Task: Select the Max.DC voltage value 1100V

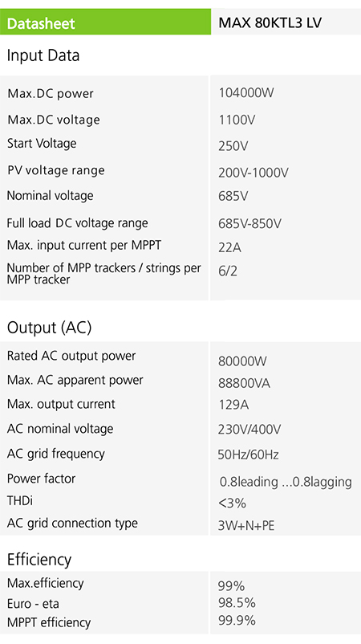Action: [x=237, y=120]
